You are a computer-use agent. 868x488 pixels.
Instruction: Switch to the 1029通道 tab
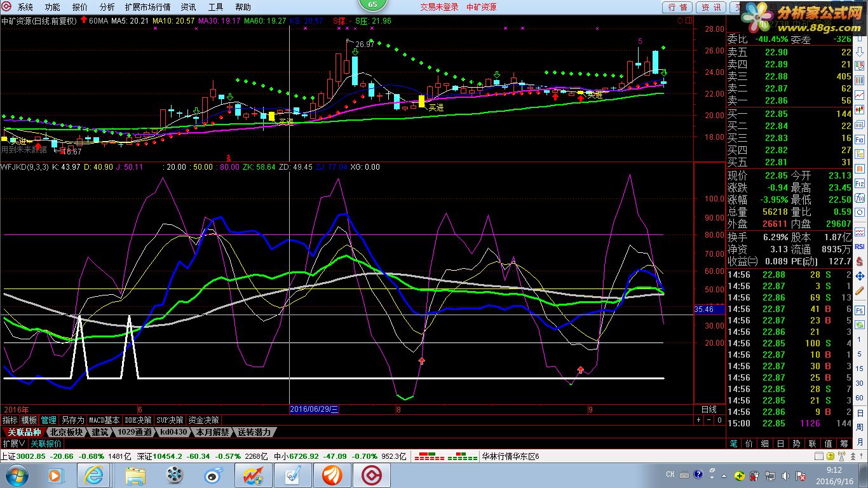pyautogui.click(x=134, y=432)
